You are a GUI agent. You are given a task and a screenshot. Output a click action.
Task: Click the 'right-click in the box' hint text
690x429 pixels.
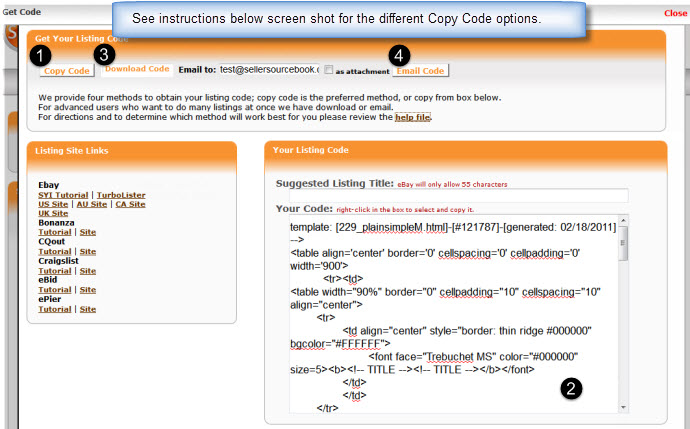click(405, 210)
